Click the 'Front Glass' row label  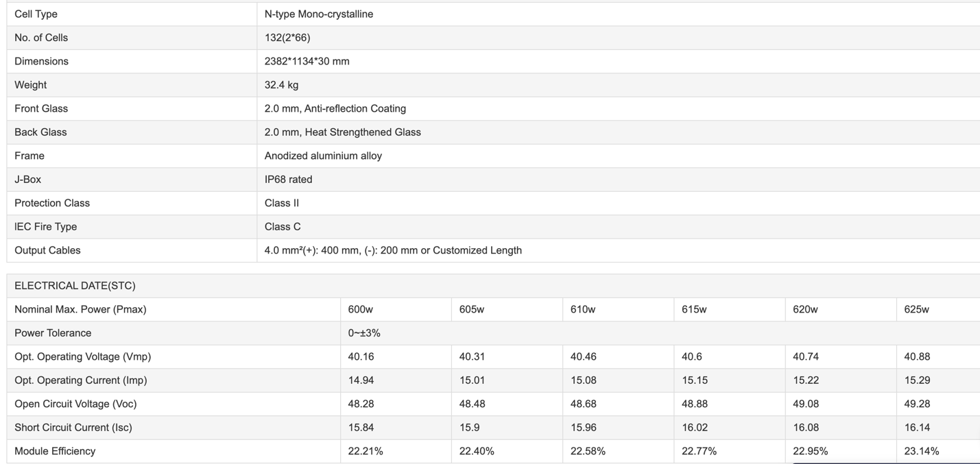[x=41, y=108]
